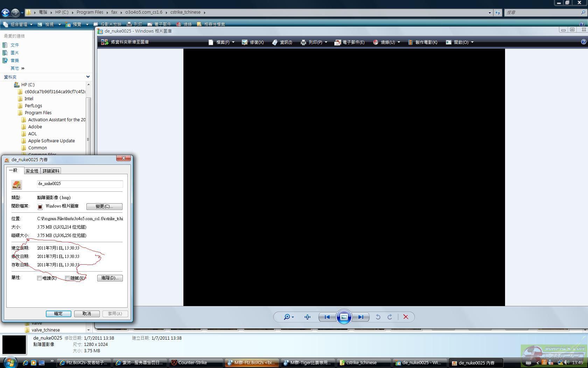Start the slideshow with the center button

click(x=344, y=317)
